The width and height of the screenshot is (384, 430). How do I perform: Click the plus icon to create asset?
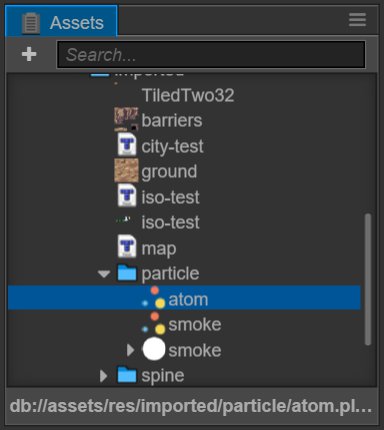click(29, 54)
